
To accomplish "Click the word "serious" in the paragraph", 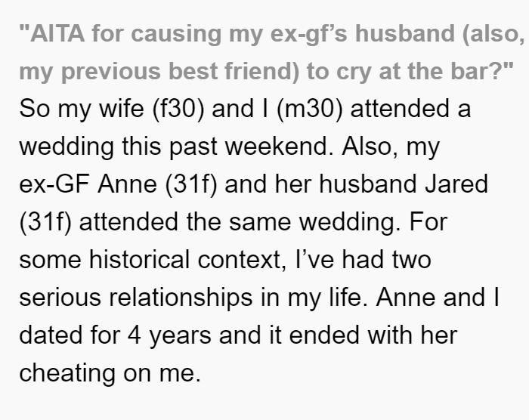I will pos(60,298).
